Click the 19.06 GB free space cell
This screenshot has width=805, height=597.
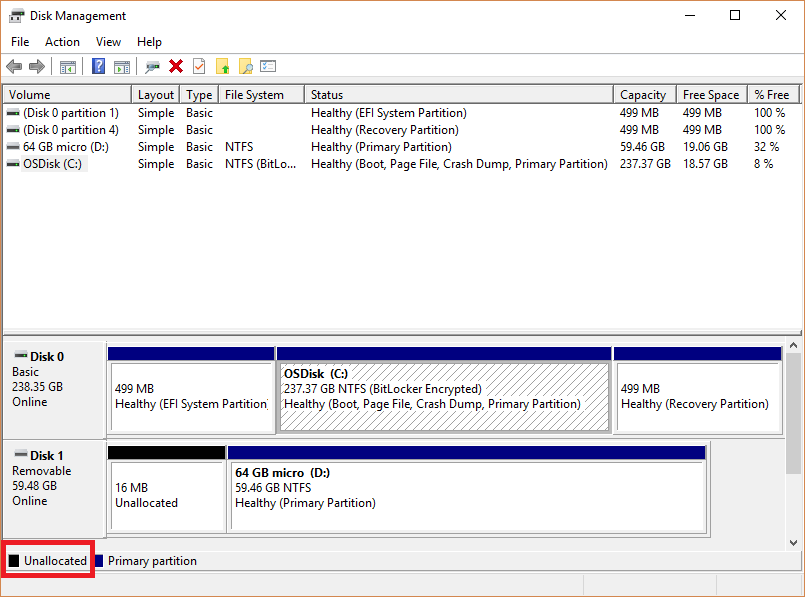click(x=705, y=147)
